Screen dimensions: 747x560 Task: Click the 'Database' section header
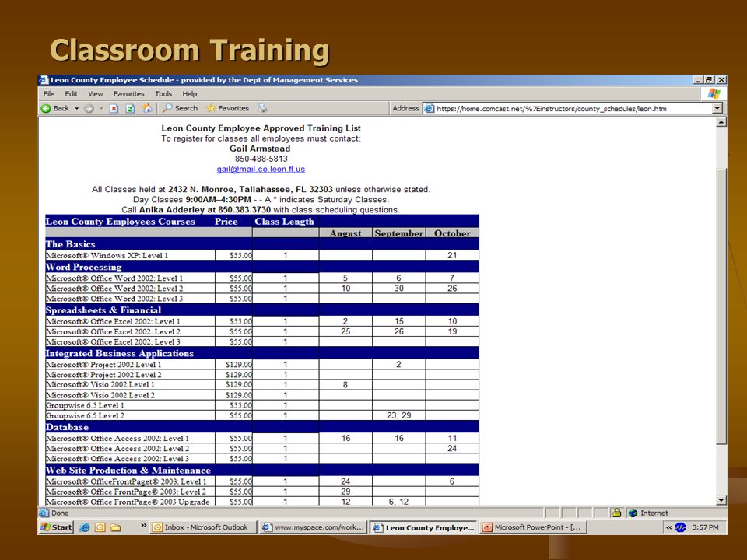click(x=67, y=427)
